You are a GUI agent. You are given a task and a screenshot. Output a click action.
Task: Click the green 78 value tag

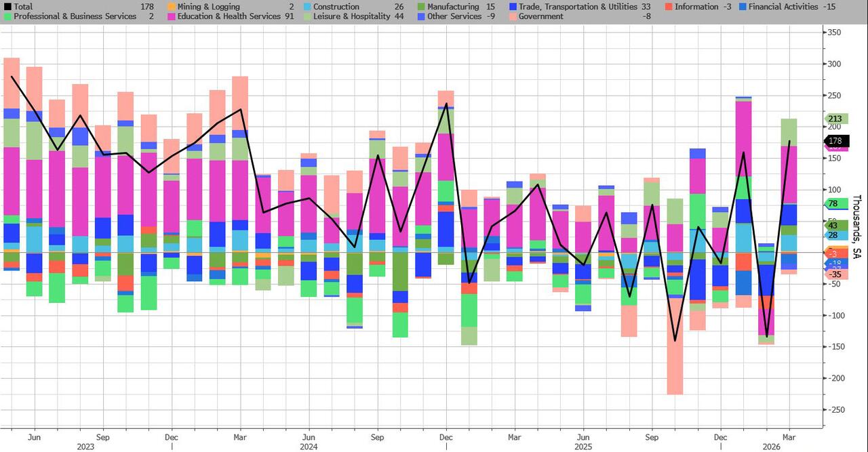click(x=834, y=204)
